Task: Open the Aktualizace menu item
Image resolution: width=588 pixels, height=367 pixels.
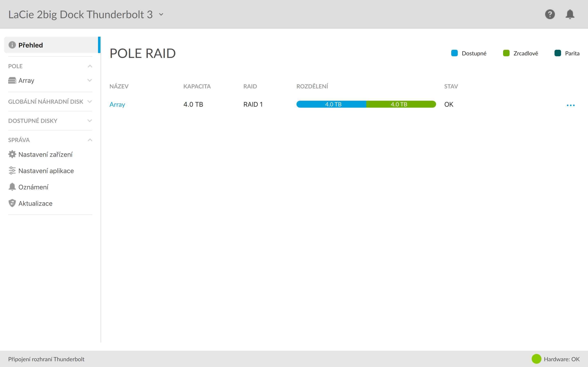Action: [36, 203]
